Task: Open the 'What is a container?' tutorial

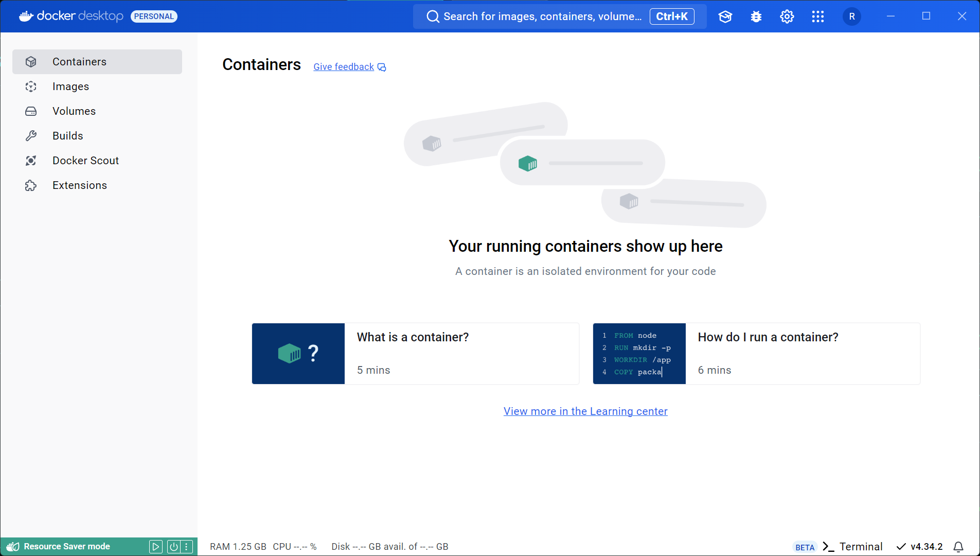Action: click(x=415, y=353)
